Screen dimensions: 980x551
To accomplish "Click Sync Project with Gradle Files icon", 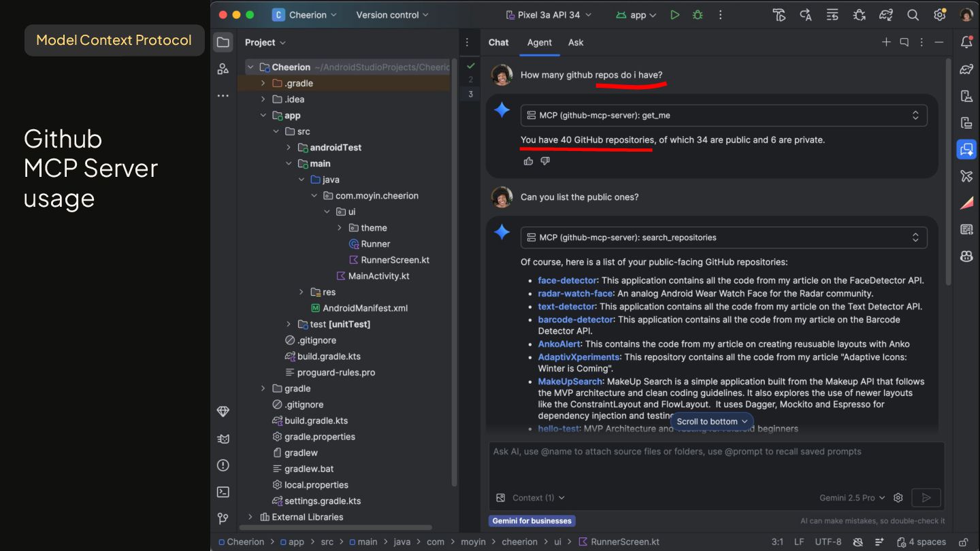I will [885, 15].
